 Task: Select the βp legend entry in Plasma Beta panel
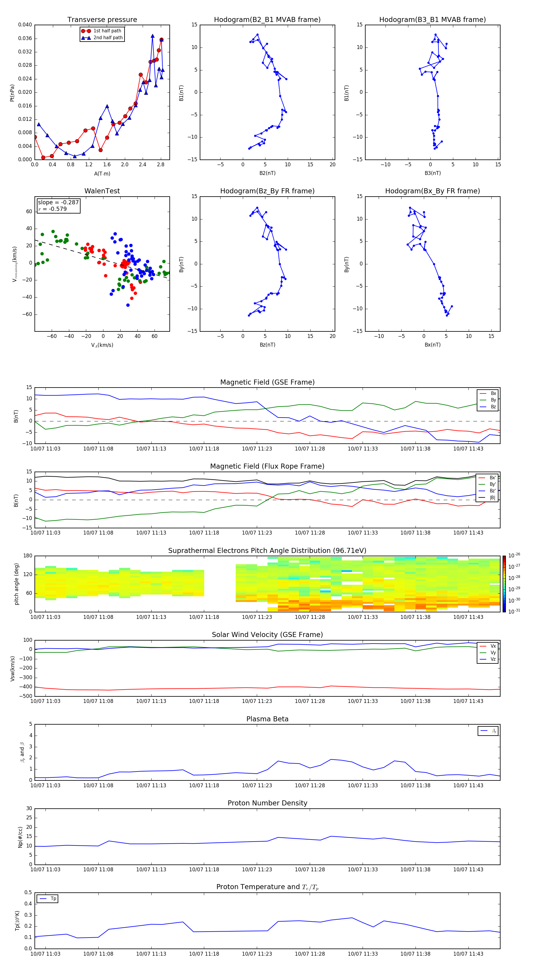pyautogui.click(x=488, y=731)
